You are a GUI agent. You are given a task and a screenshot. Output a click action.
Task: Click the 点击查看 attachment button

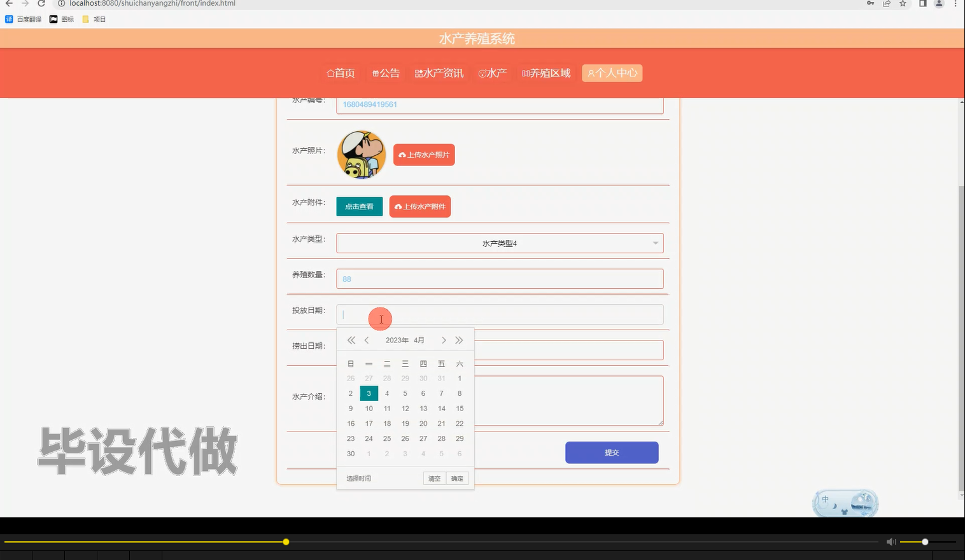click(359, 206)
